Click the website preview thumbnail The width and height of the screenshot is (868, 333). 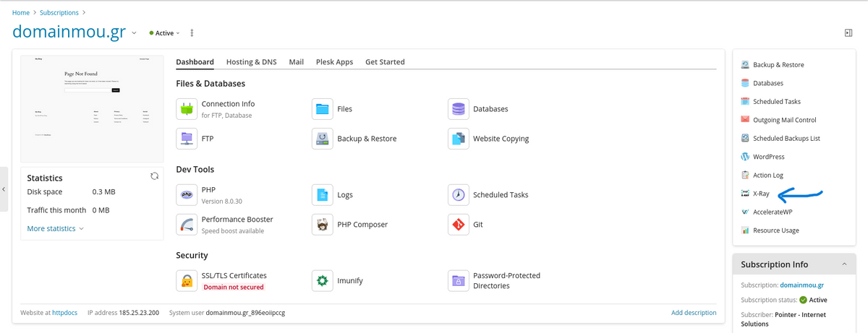90,108
